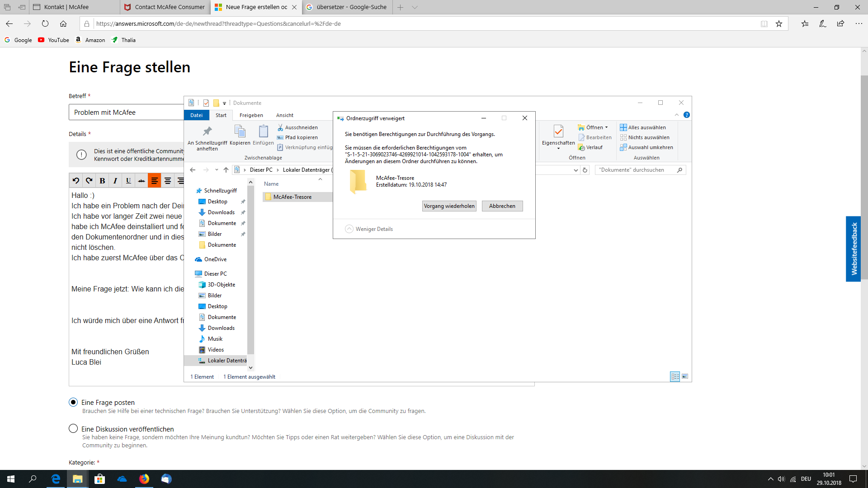Switch to large icons view in Explorer status bar
The height and width of the screenshot is (488, 868).
[x=685, y=376]
